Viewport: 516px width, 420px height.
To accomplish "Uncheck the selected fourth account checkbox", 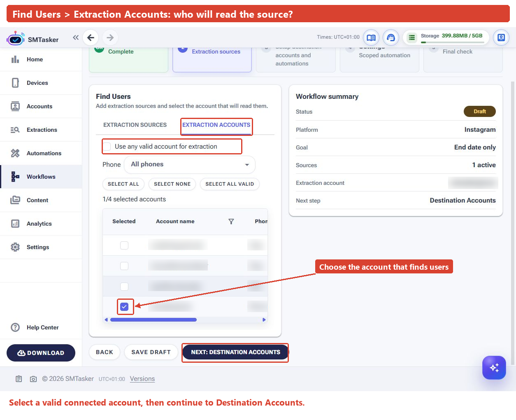I will pyautogui.click(x=124, y=307).
